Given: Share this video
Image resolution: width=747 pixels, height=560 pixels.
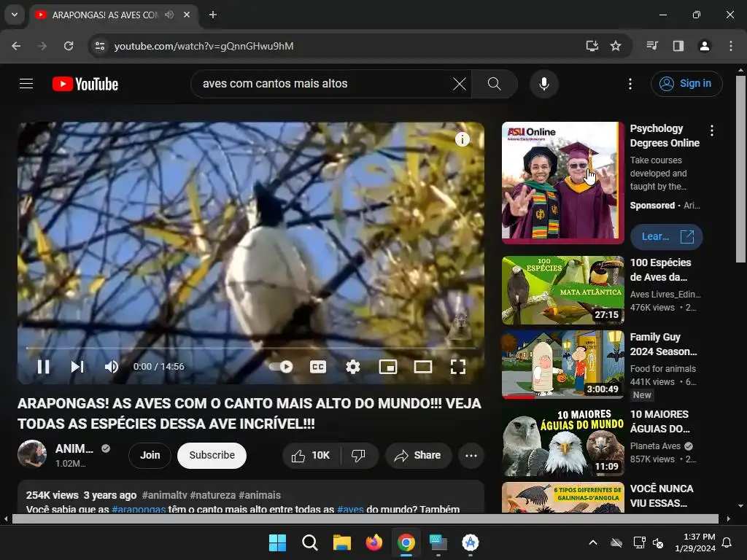Looking at the screenshot, I should (x=418, y=456).
